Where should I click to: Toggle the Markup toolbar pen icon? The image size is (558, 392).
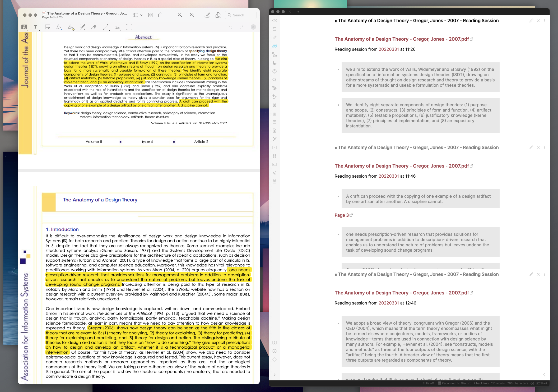207,15
